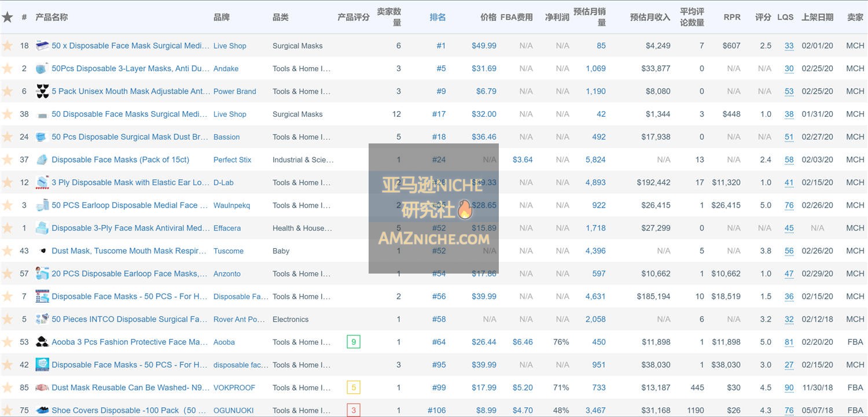Star the Effacera 3-Ply Face Mask row
This screenshot has width=868, height=417.
pyautogui.click(x=7, y=228)
